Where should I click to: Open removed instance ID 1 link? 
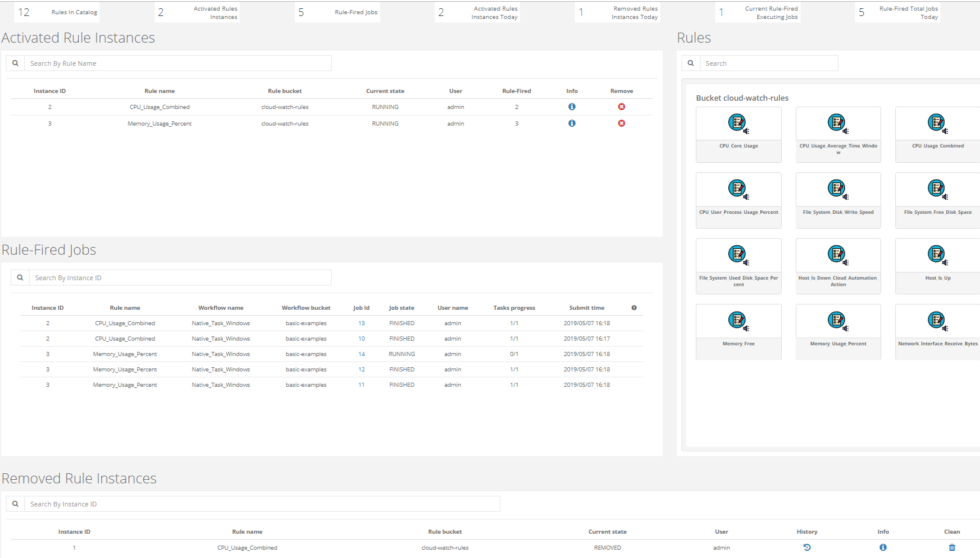[75, 548]
